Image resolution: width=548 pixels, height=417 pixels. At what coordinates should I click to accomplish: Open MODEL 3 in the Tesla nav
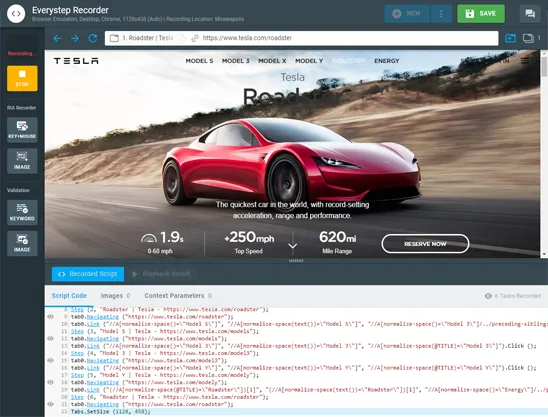[x=236, y=61]
